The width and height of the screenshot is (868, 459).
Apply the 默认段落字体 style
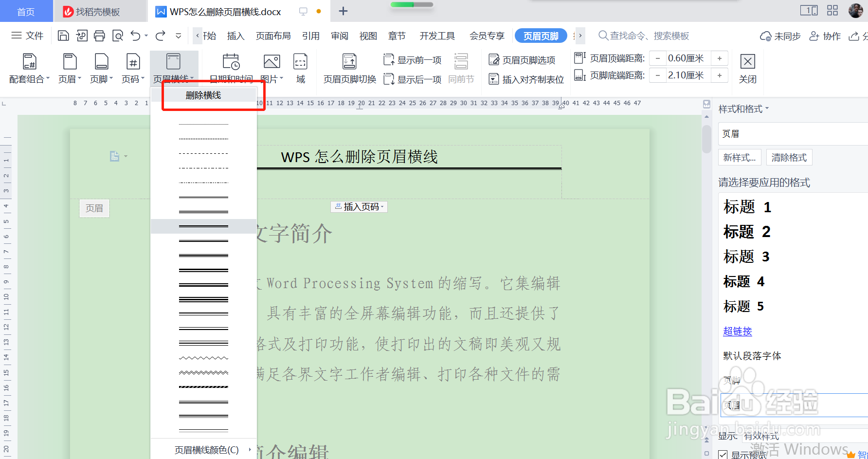[x=752, y=356]
